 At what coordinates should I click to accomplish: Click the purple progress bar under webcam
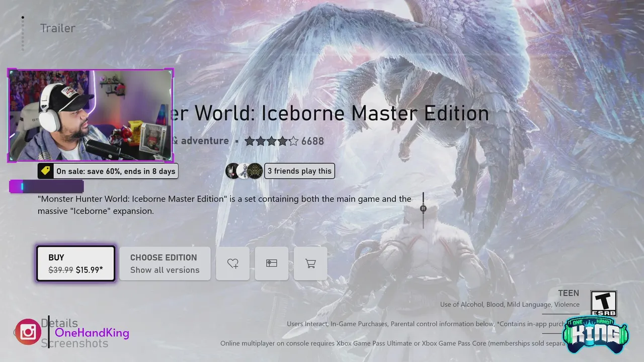(x=46, y=187)
